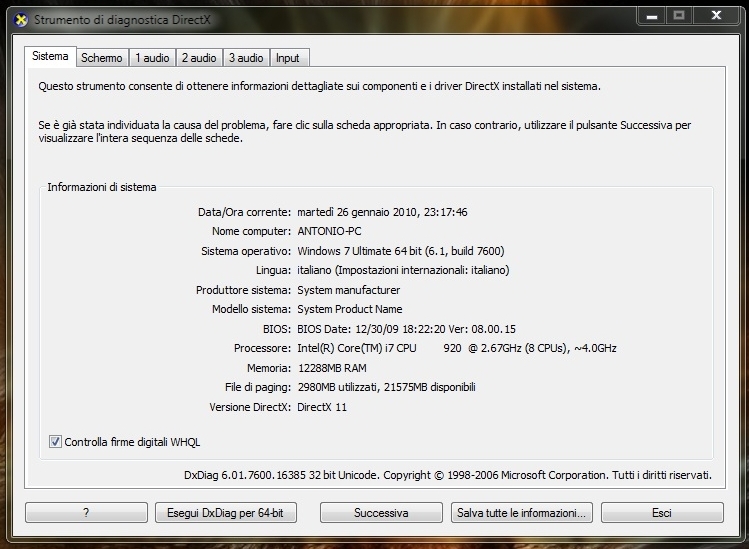
Task: Exit using the Esci button
Action: [661, 513]
